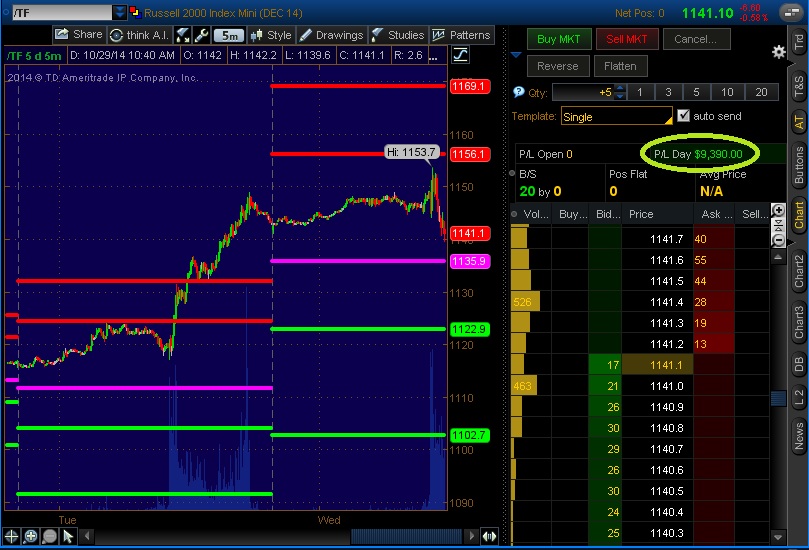
Task: Open the Template Single dropdown
Action: [616, 117]
